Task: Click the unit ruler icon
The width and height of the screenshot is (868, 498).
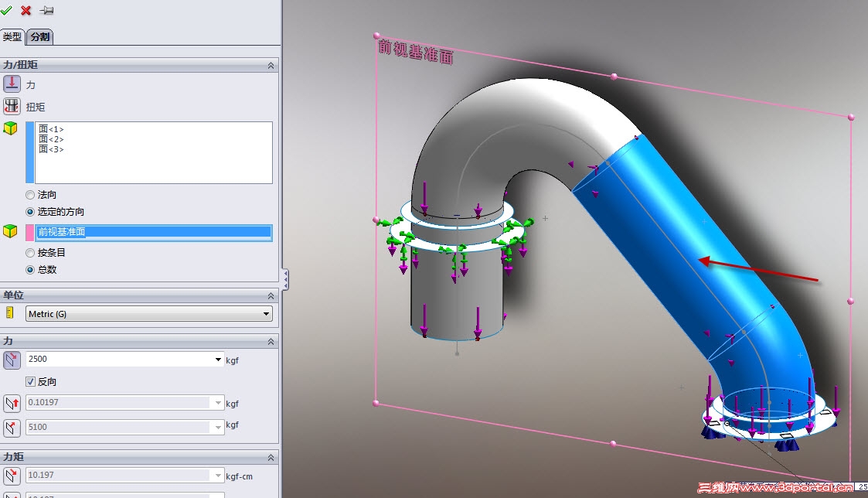Action: tap(9, 313)
